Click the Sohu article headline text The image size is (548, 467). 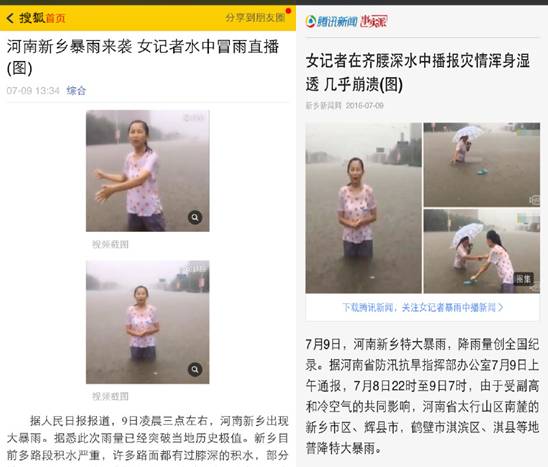143,57
